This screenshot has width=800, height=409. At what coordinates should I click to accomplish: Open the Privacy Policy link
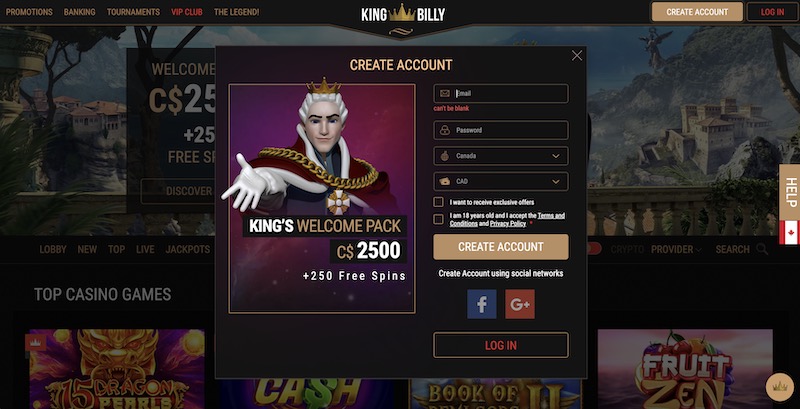point(508,223)
